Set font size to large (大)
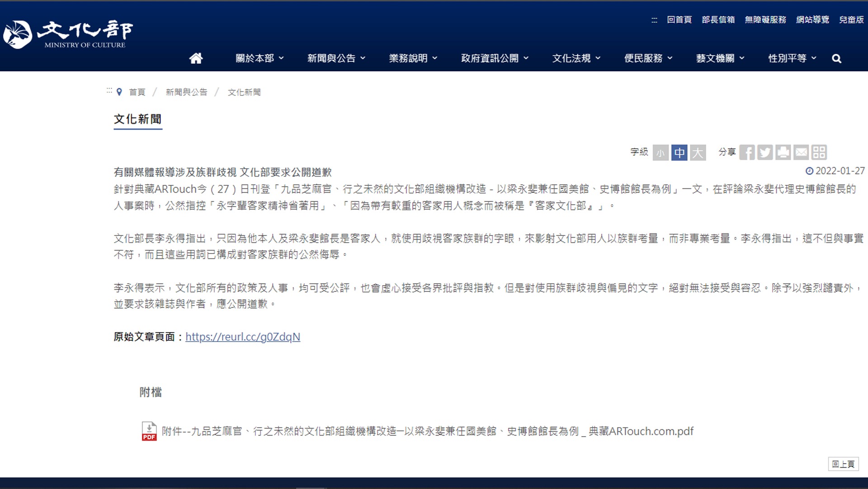 (698, 153)
